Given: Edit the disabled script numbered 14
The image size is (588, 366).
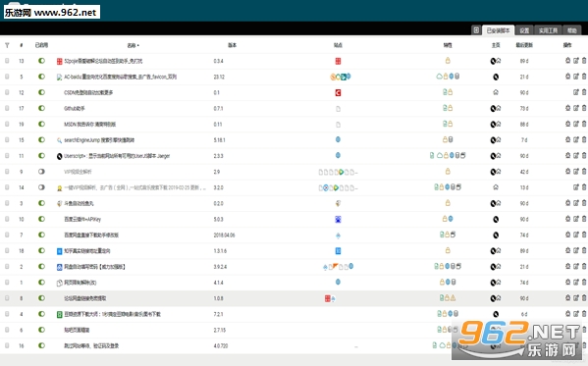Looking at the screenshot, I should [x=576, y=187].
